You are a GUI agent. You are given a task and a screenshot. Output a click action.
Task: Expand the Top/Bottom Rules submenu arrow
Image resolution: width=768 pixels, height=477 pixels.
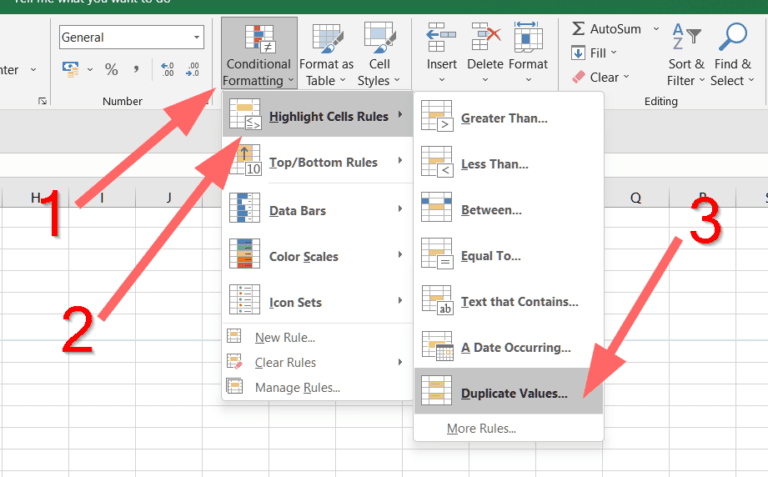[x=400, y=161]
